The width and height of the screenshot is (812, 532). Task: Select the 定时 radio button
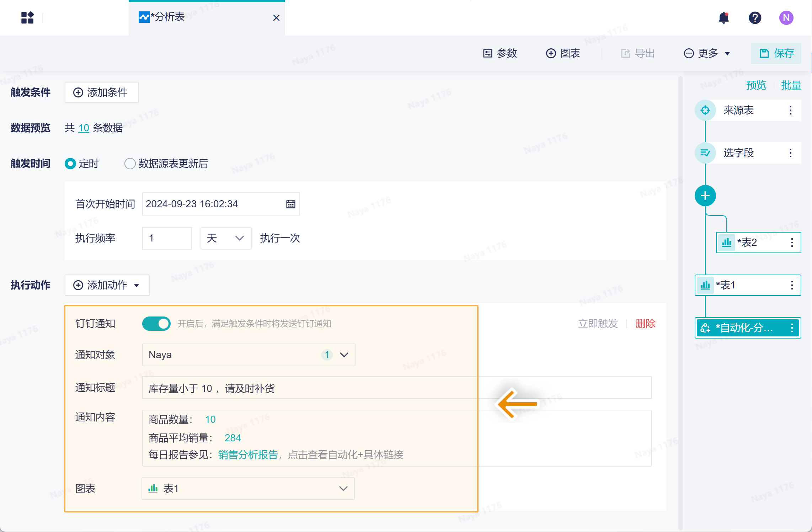(x=70, y=164)
